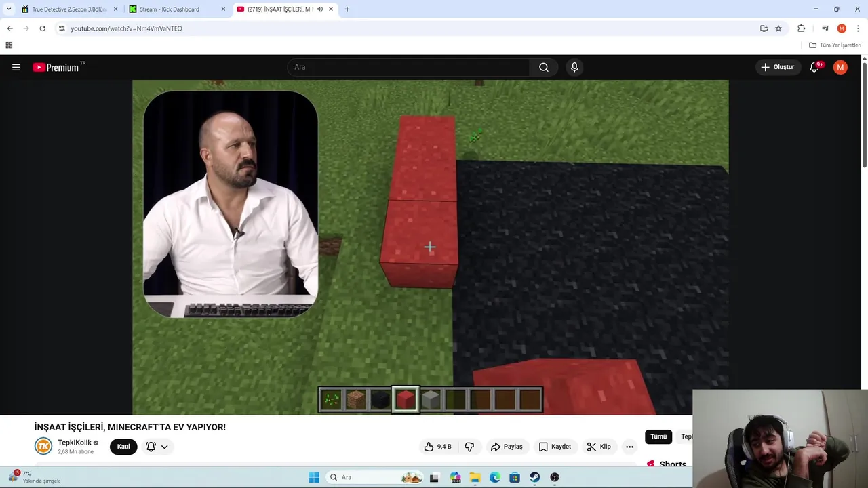Open the YouTube account avatar menu
Image resolution: width=868 pixels, height=488 pixels.
840,67
